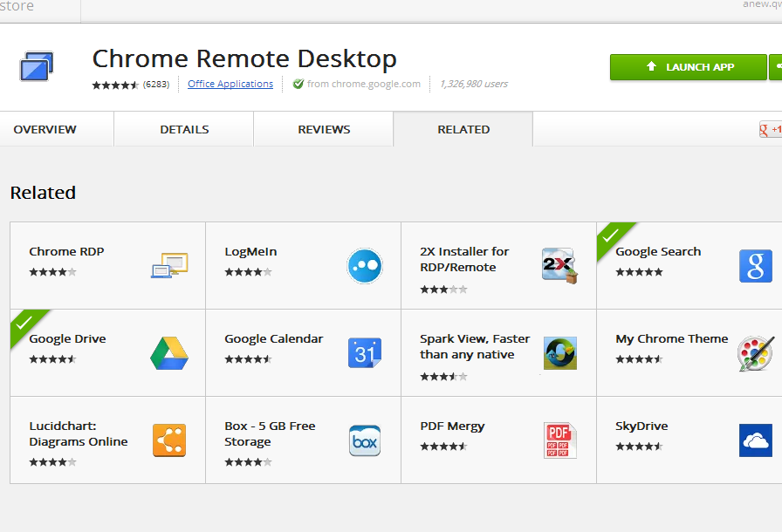Click the Spark View star rating
The image size is (782, 532).
click(443, 377)
